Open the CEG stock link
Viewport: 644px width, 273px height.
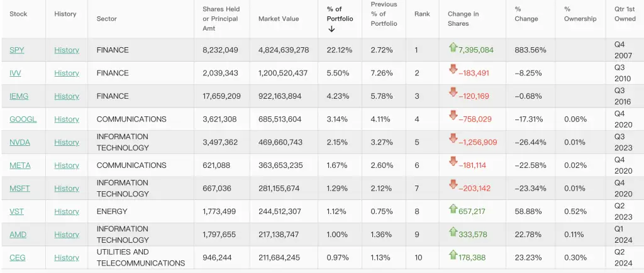17,258
